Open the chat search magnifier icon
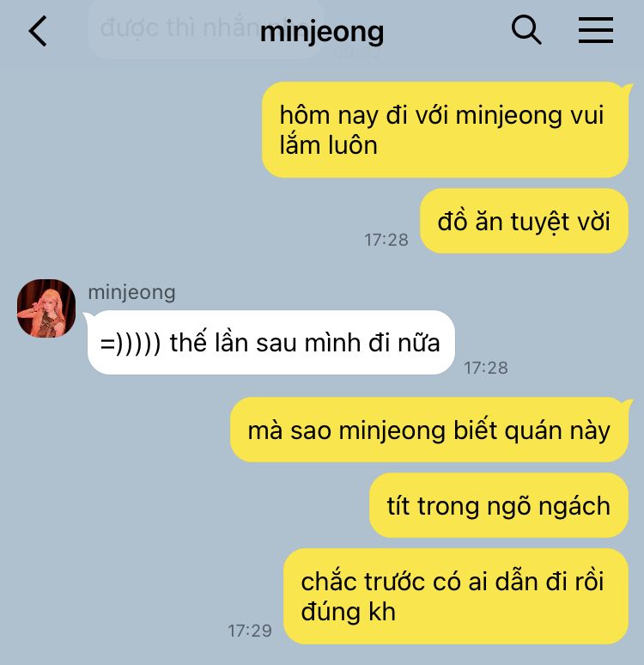644x665 pixels. [526, 30]
